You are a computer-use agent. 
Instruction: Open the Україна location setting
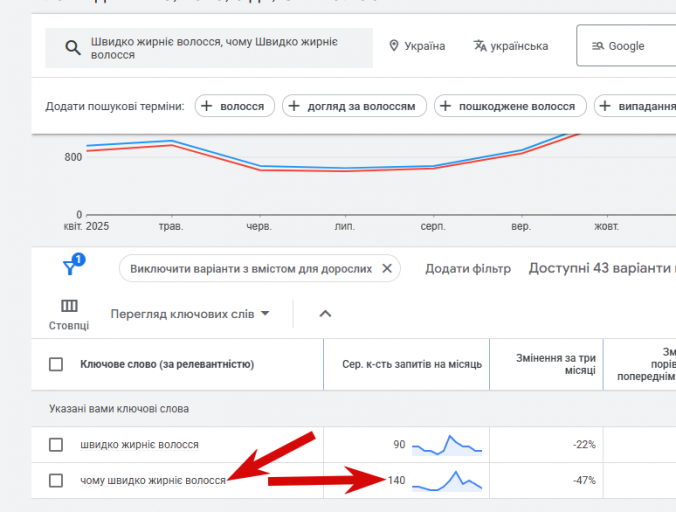click(x=417, y=46)
